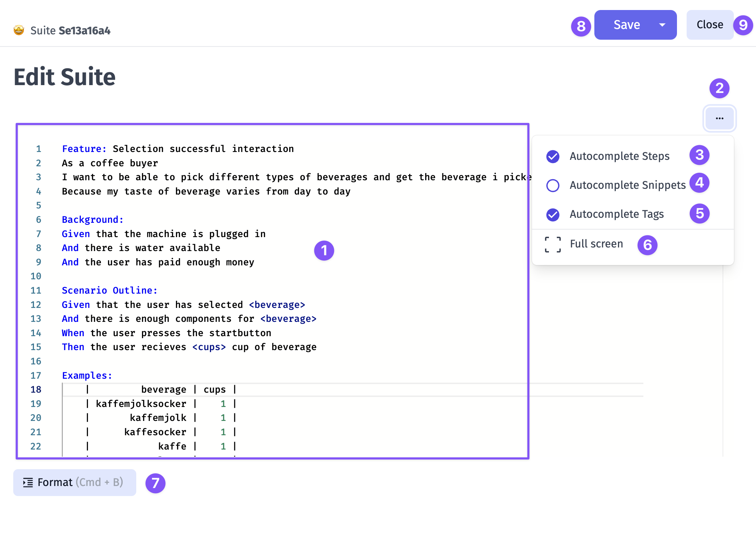Click the '<cups>' placeholder on line 15
The height and width of the screenshot is (535, 756).
209,347
